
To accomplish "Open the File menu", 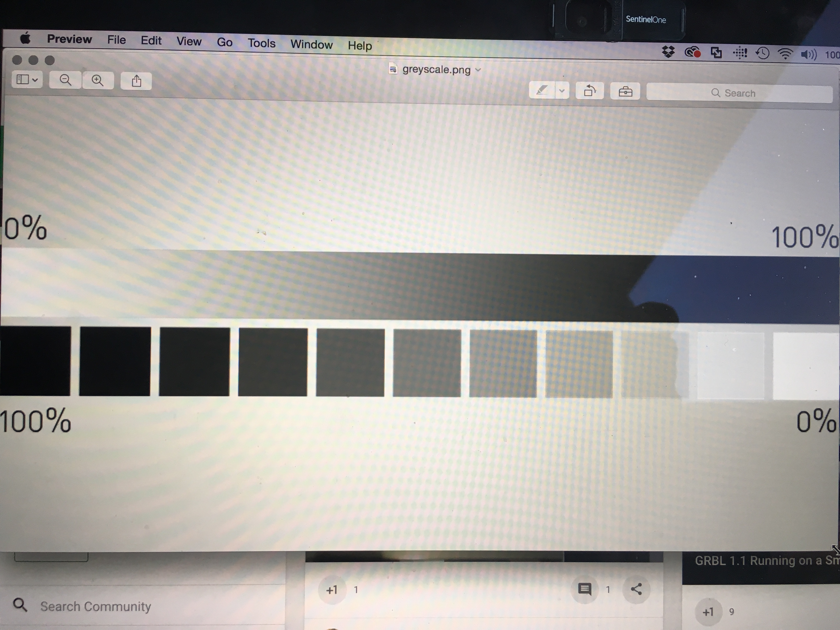I will [116, 40].
